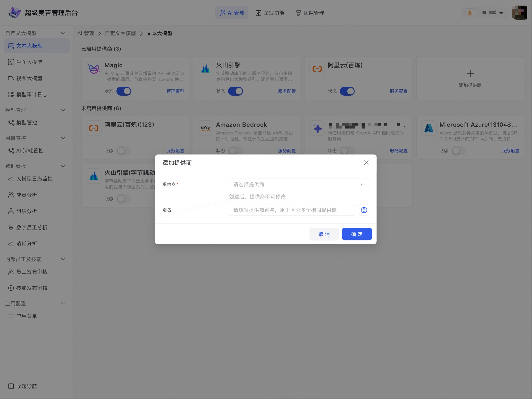Click 取消 in the dialog
Viewport: 532px width, 399px height.
[324, 234]
